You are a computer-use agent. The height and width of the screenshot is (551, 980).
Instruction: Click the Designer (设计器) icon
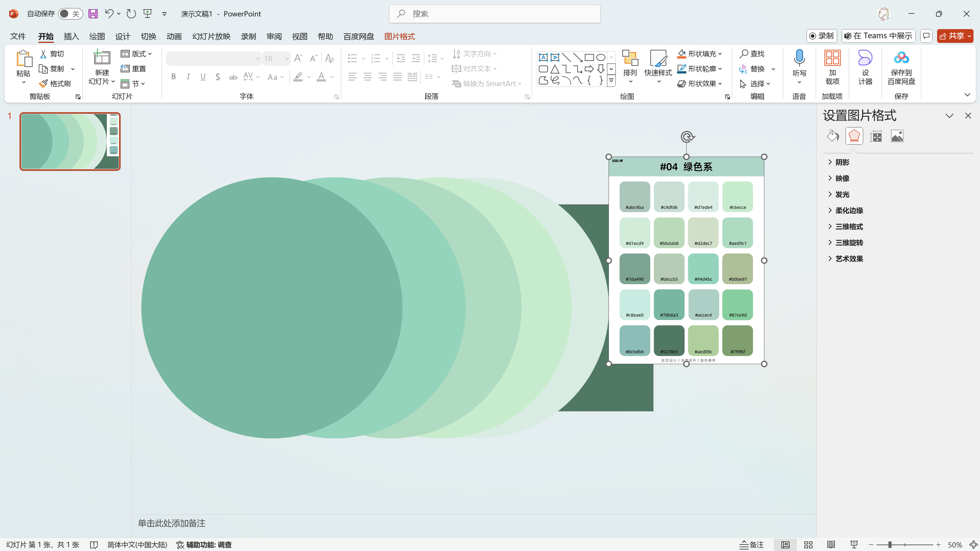pos(865,58)
